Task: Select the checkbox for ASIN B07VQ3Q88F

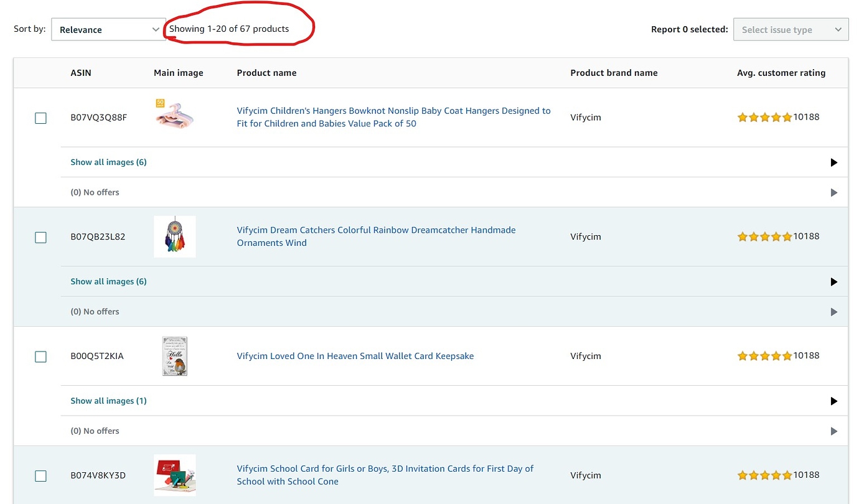Action: pyautogui.click(x=40, y=118)
